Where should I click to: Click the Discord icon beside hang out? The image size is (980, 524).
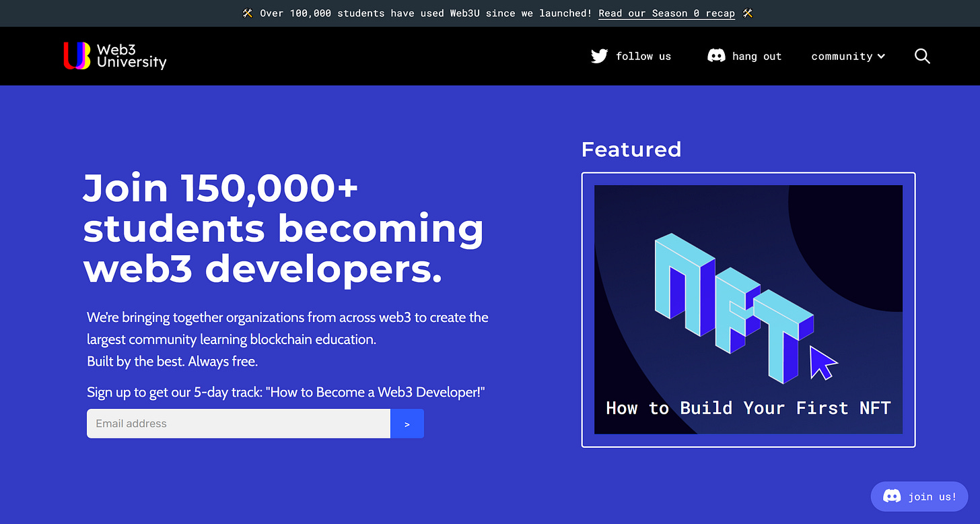point(716,56)
